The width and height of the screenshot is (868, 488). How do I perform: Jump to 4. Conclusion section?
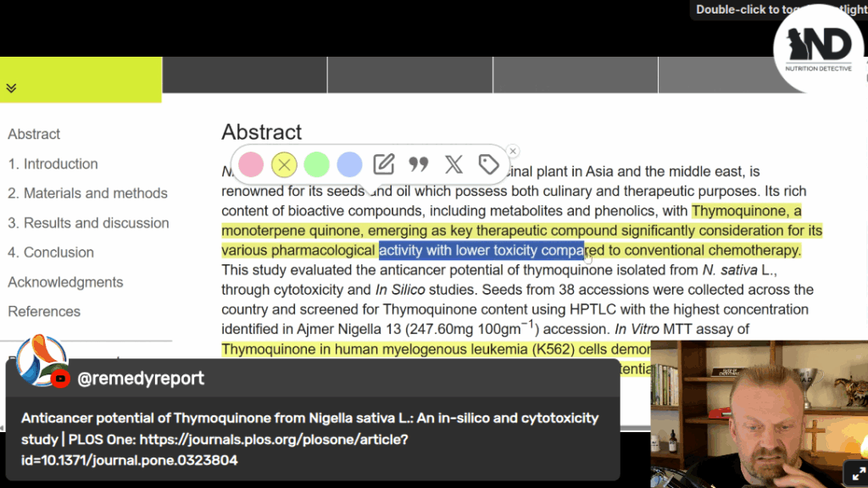tap(51, 252)
